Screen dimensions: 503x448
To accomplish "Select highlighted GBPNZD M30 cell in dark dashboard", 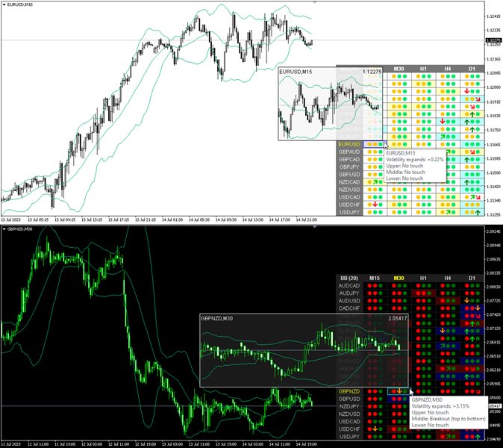I will click(399, 391).
